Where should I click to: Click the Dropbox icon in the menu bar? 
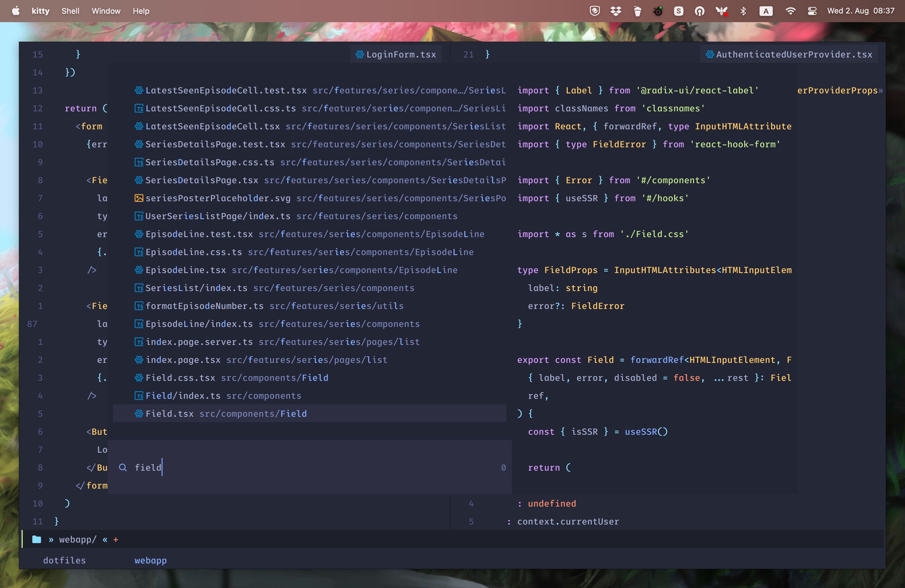[x=616, y=11]
